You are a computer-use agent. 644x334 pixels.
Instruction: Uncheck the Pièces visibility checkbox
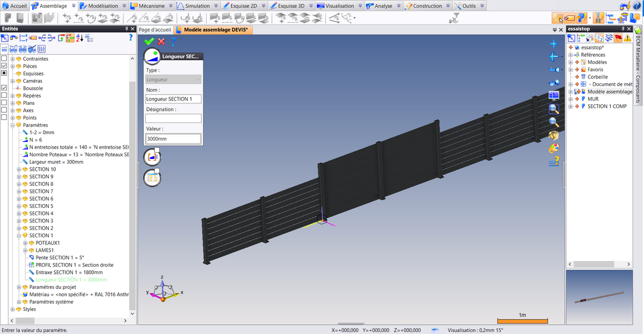4,66
